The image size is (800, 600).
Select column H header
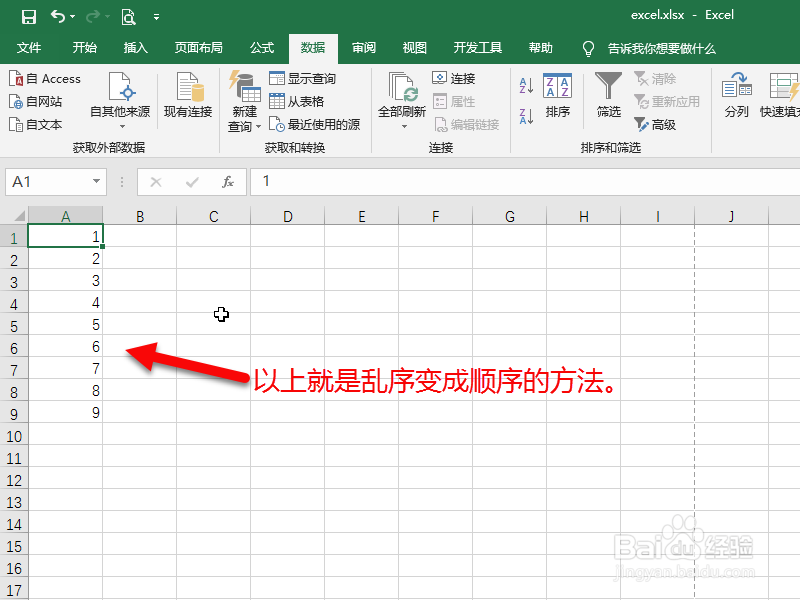[584, 216]
